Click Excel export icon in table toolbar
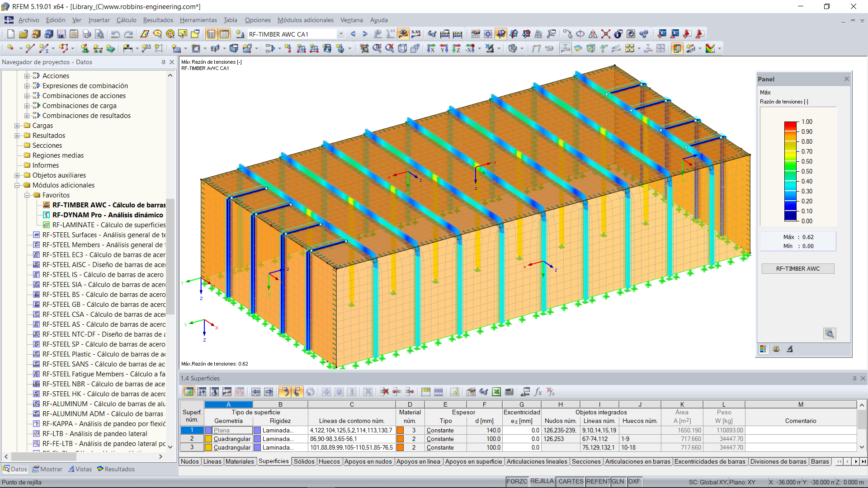Image resolution: width=868 pixels, height=488 pixels. [496, 392]
